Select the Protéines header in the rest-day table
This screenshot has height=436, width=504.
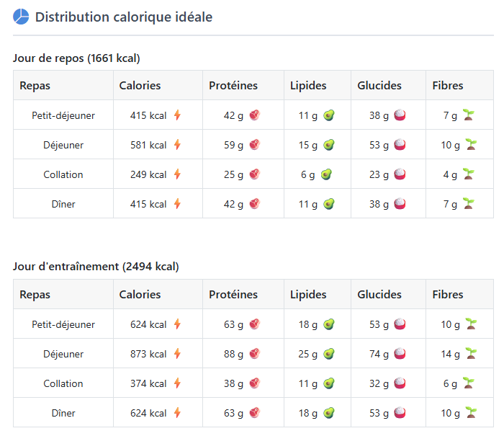coord(233,86)
